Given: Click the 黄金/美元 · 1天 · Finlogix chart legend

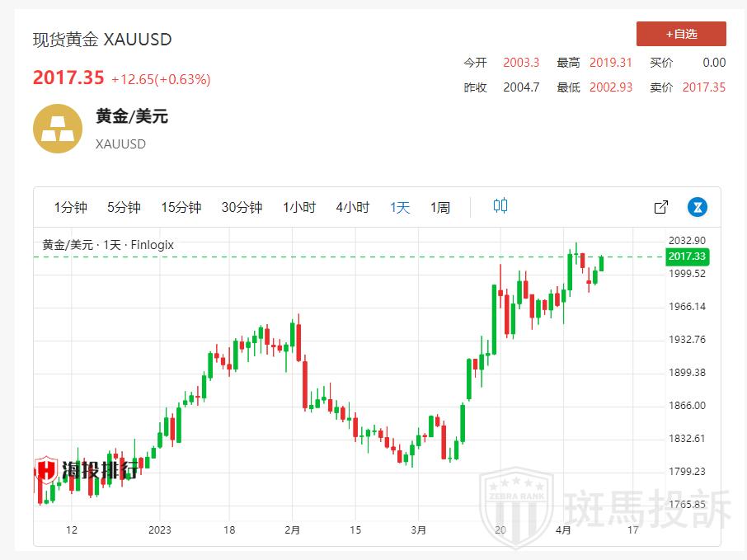Looking at the screenshot, I should 108,245.
